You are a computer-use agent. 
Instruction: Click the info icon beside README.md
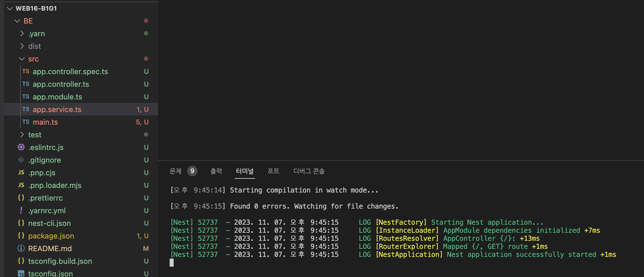[x=21, y=248]
